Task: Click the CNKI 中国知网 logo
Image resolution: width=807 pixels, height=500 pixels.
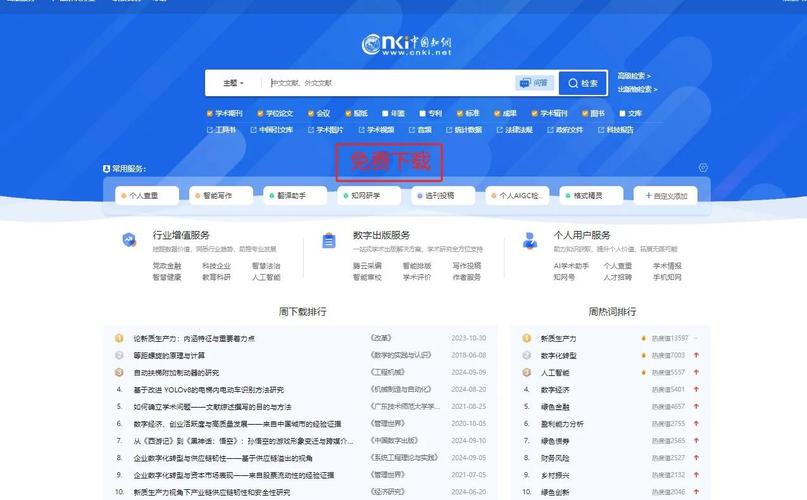Action: click(x=407, y=45)
